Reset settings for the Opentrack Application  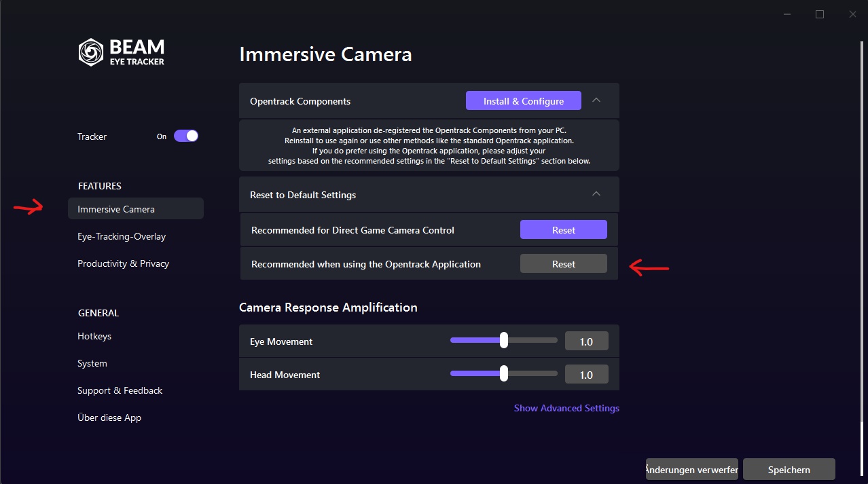(563, 264)
